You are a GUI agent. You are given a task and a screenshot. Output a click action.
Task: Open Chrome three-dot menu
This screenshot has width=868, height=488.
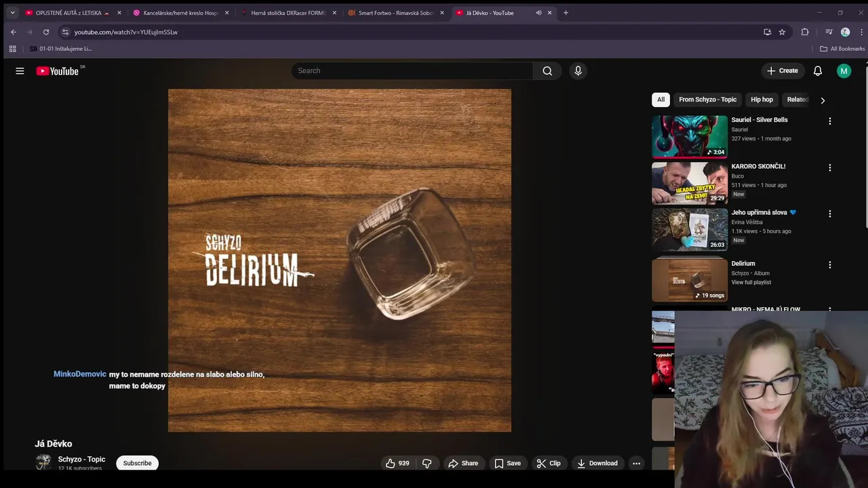tap(861, 32)
